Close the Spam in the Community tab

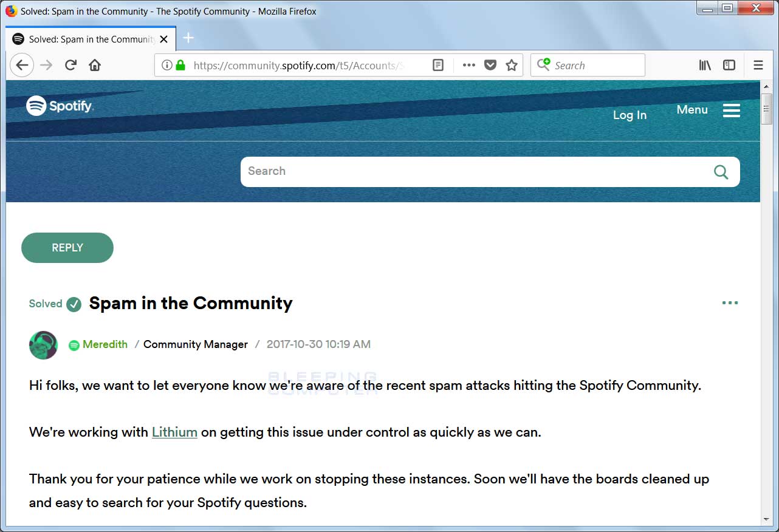(163, 39)
